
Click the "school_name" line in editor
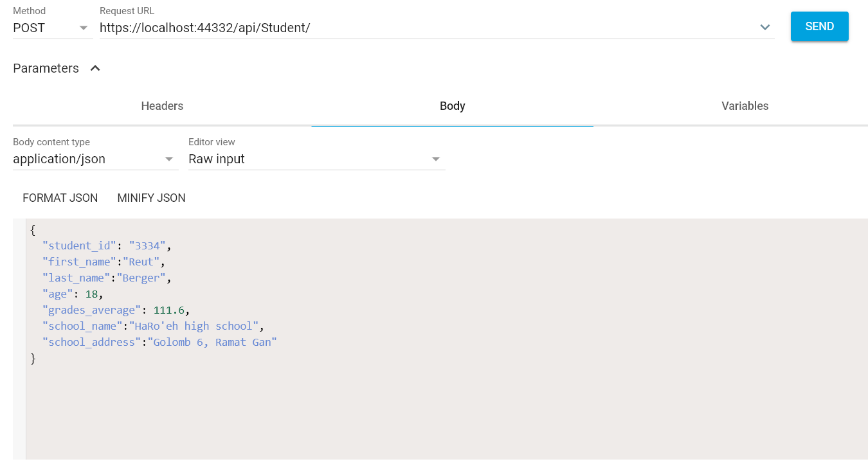coord(154,326)
